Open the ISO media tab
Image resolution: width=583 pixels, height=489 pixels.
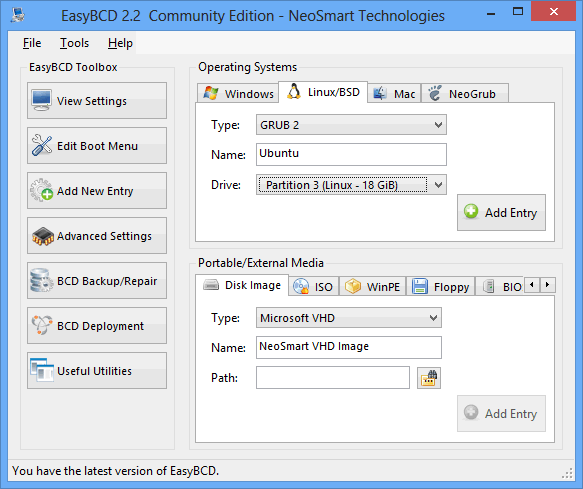pos(313,286)
